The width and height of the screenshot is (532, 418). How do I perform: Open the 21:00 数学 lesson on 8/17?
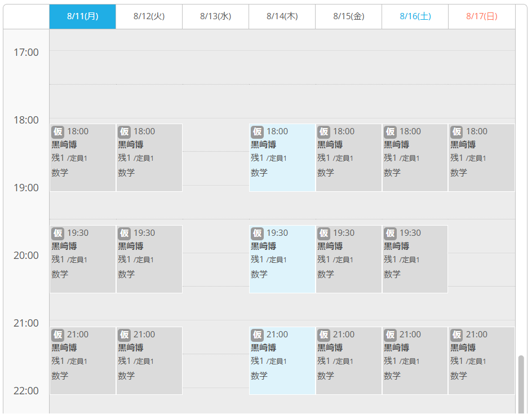point(481,360)
